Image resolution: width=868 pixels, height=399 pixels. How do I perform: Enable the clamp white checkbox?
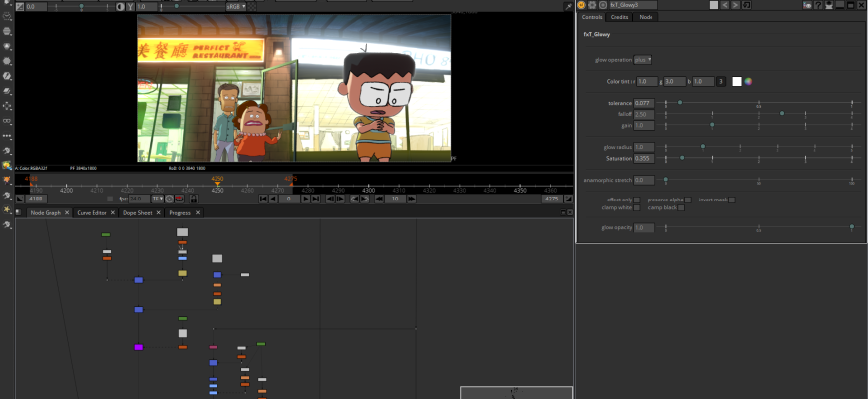637,208
